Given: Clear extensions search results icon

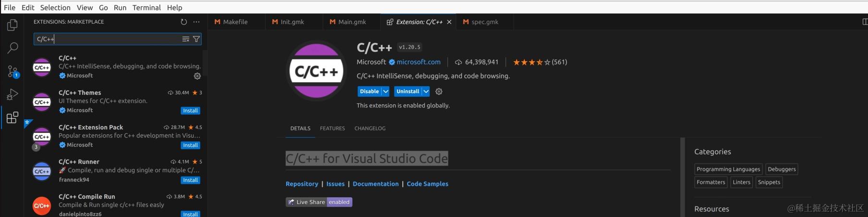Looking at the screenshot, I should pos(185,39).
